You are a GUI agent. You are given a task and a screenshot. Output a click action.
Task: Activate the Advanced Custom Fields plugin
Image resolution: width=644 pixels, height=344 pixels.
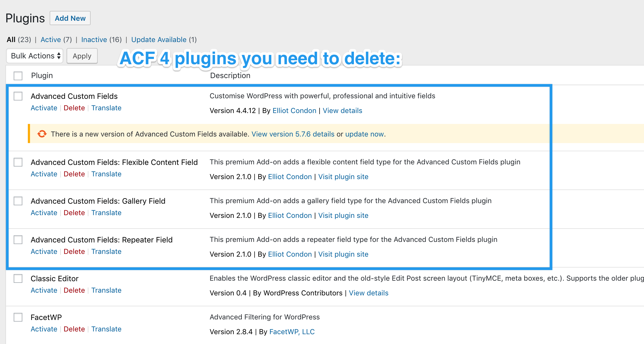coord(44,108)
